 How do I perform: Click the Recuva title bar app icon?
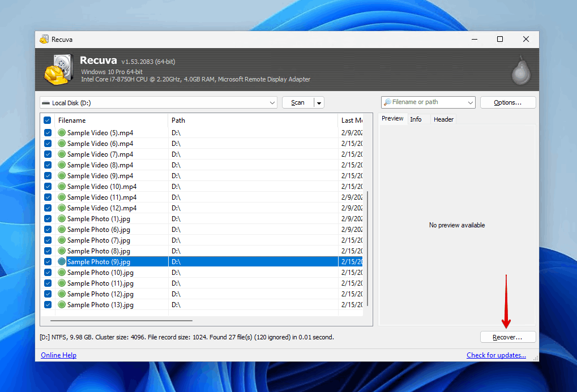point(45,40)
